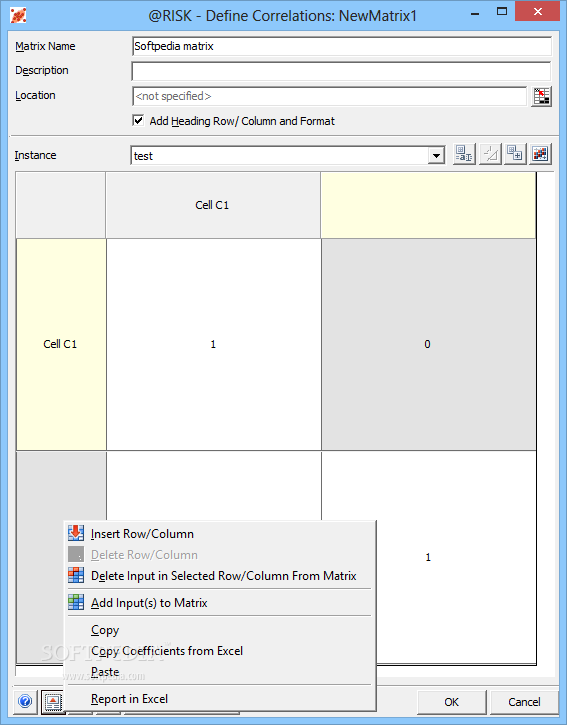Click the greyed Delete Row/Column menu entry
The height and width of the screenshot is (725, 567).
(220, 555)
